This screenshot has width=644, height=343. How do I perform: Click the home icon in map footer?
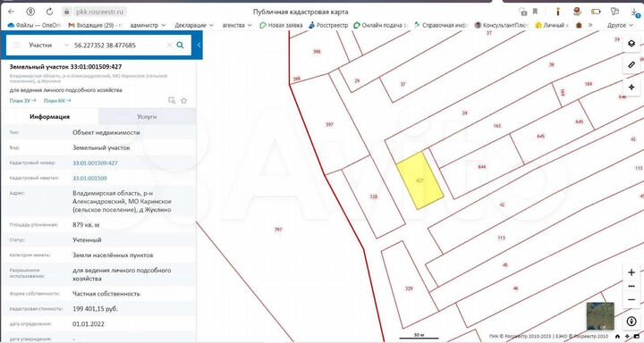tap(617, 337)
